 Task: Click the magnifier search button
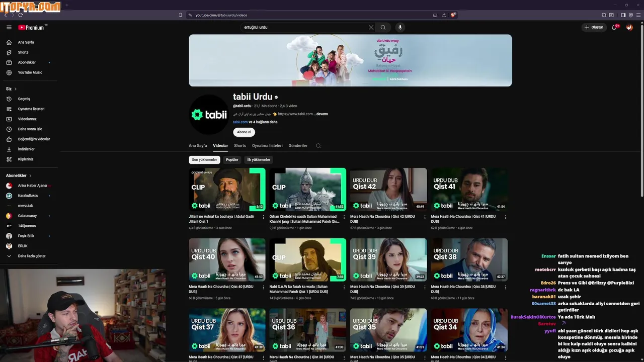click(x=383, y=27)
